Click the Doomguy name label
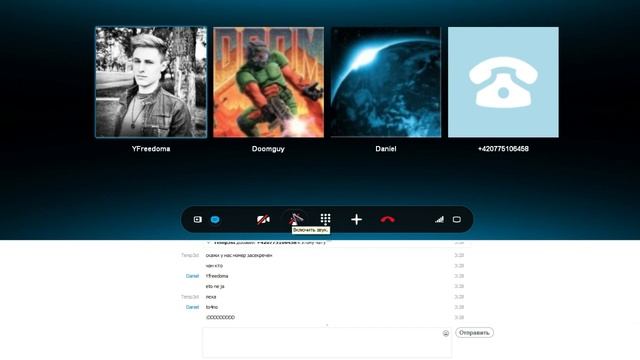Viewport: 640px width, 360px height. pos(268,149)
